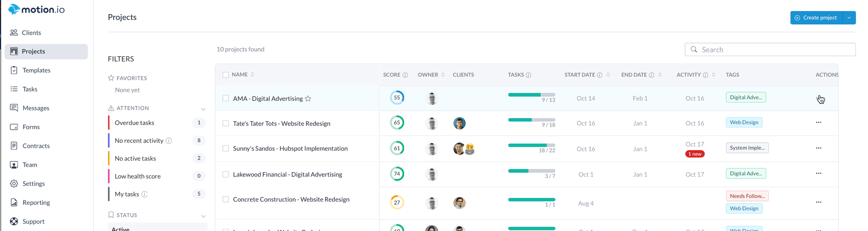
Task: Click the score 74 circle for Lakewood
Action: (397, 174)
